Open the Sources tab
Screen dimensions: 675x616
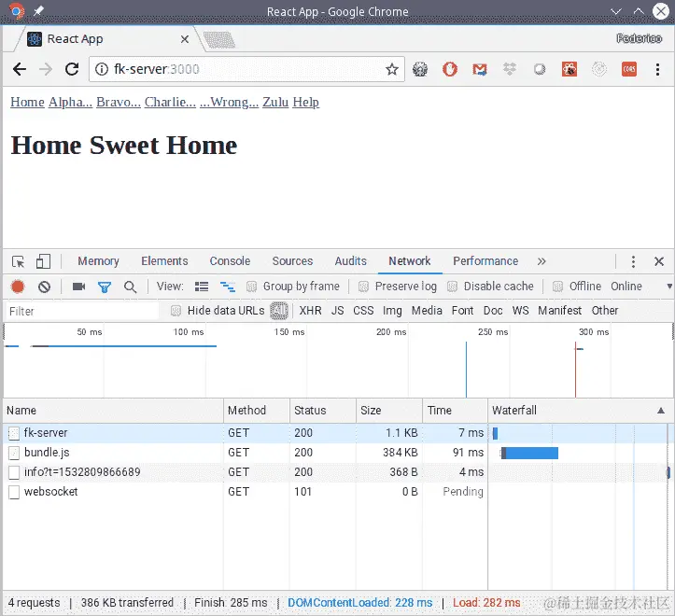pos(292,261)
